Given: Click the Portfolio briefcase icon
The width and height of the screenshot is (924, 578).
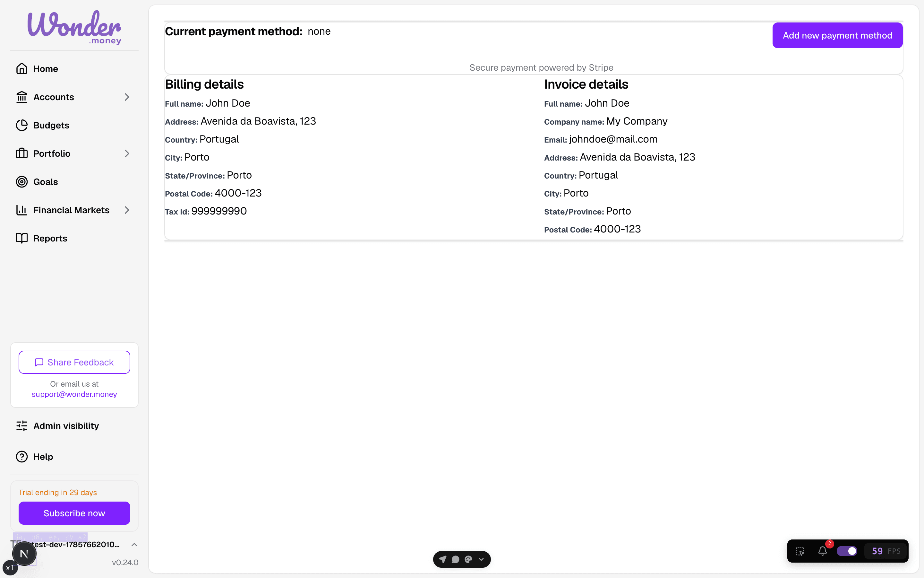Looking at the screenshot, I should pyautogui.click(x=22, y=154).
